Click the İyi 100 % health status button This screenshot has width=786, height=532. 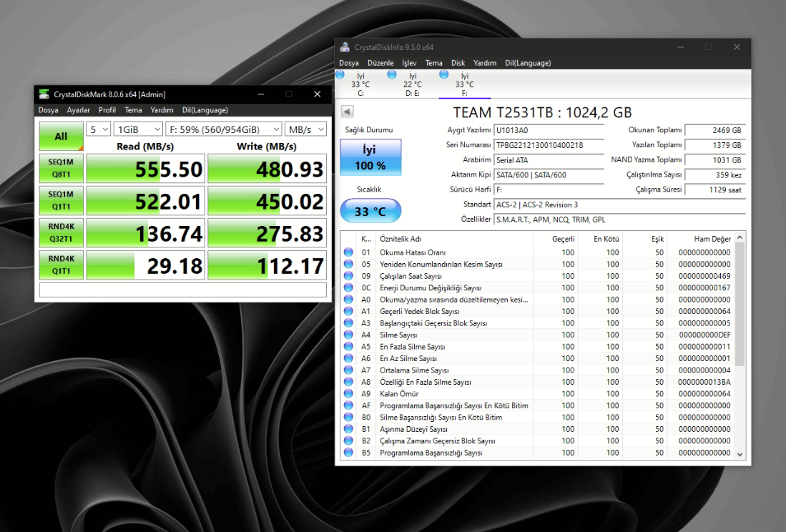click(x=370, y=157)
